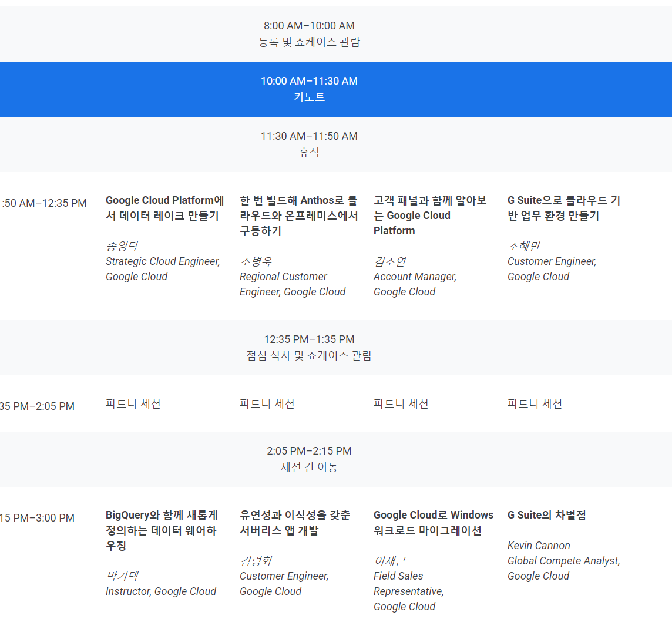The image size is (672, 619).
Task: Select the 8:00 AM–10:00 AM registration row
Action: [336, 34]
